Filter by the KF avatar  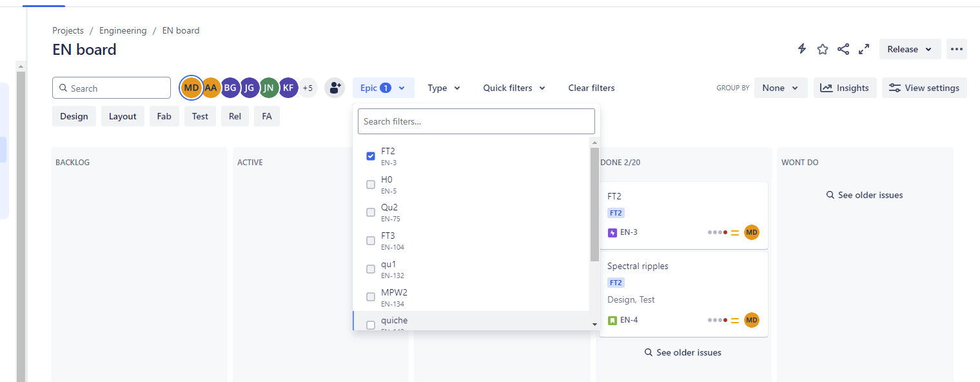(x=288, y=88)
